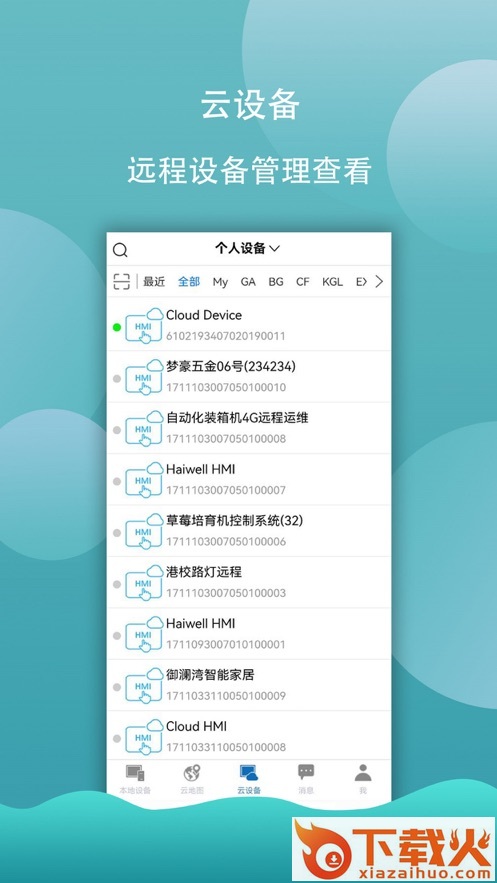Go to 消息 messages tab
Viewport: 497px width, 883px height.
306,779
